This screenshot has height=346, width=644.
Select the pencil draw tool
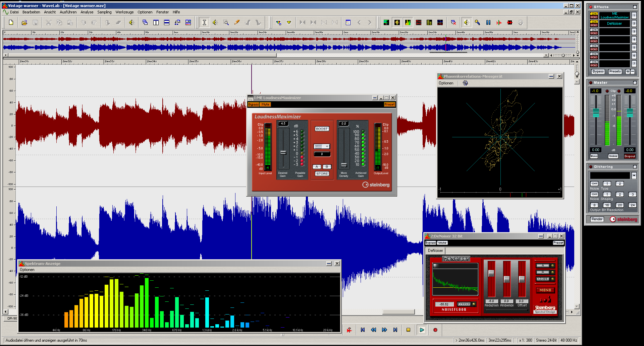click(237, 22)
